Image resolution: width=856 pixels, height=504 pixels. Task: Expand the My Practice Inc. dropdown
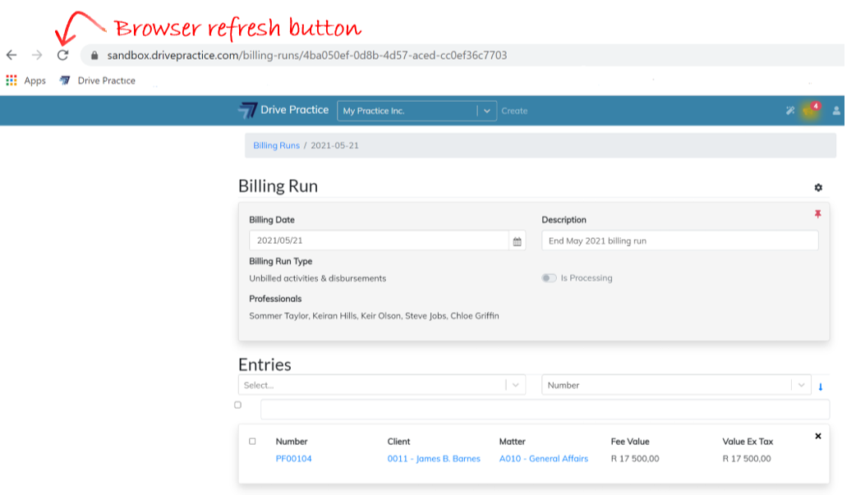click(x=487, y=111)
